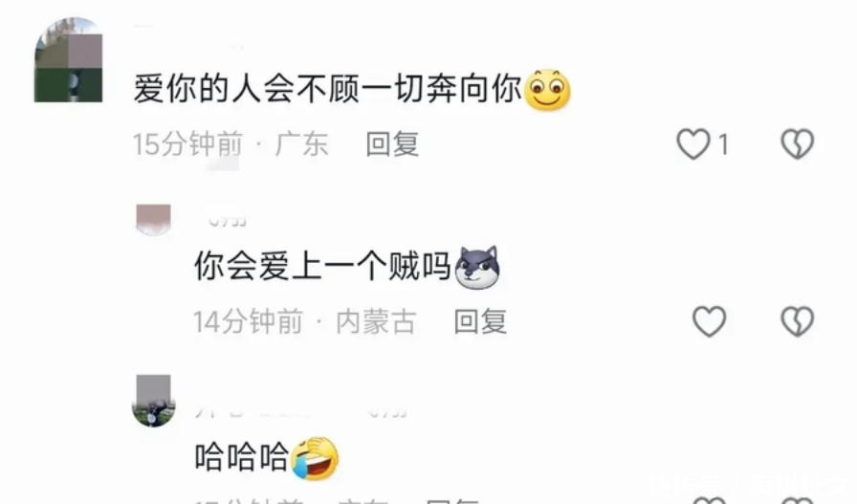This screenshot has height=504, width=857.
Task: Click the like count 1 on first comment
Action: 723,144
